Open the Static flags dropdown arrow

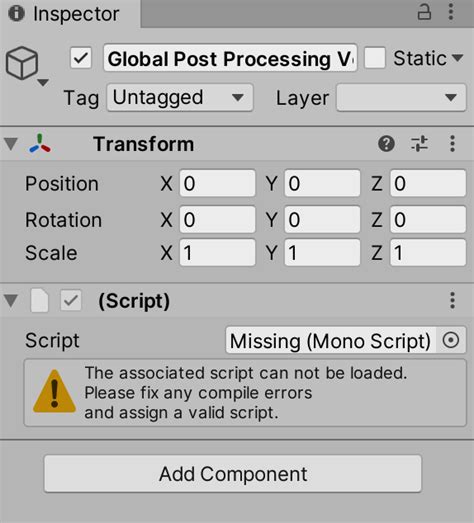point(458,58)
